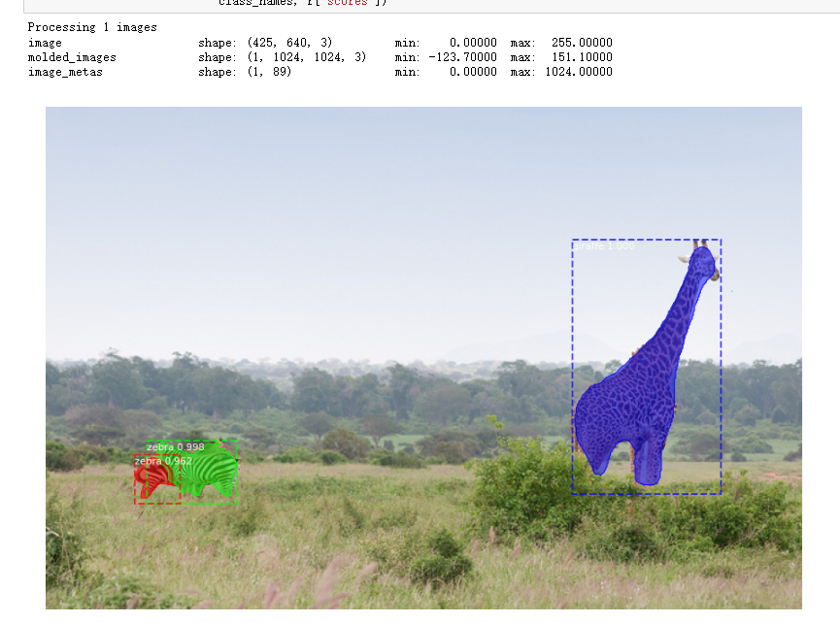Viewport: 840px width, 622px height.
Task: Click the red masked zebra
Action: point(152,476)
